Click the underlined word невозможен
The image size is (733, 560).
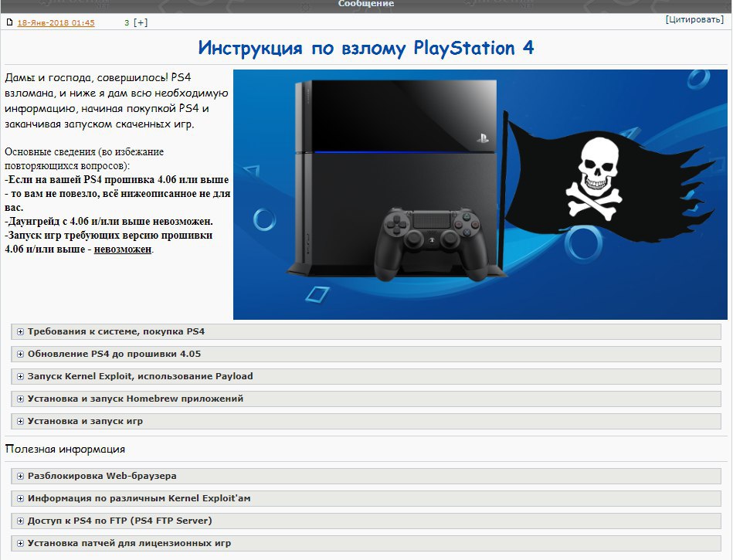pos(123,249)
